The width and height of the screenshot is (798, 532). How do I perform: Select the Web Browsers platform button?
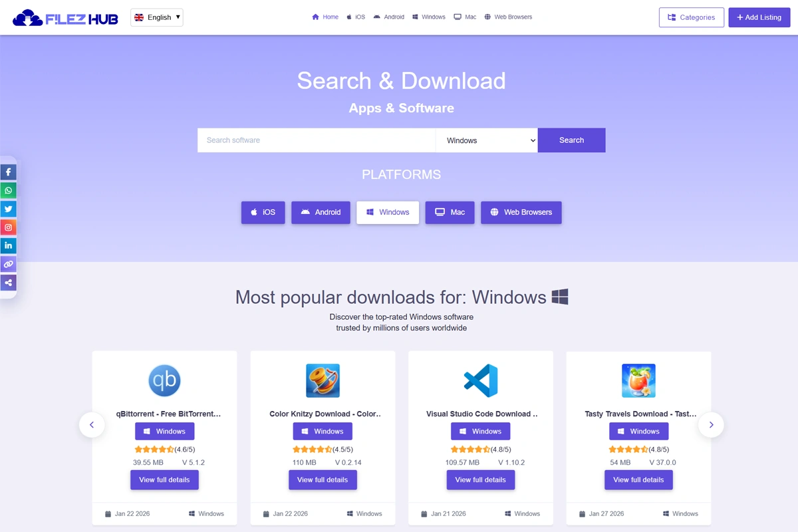pyautogui.click(x=521, y=213)
